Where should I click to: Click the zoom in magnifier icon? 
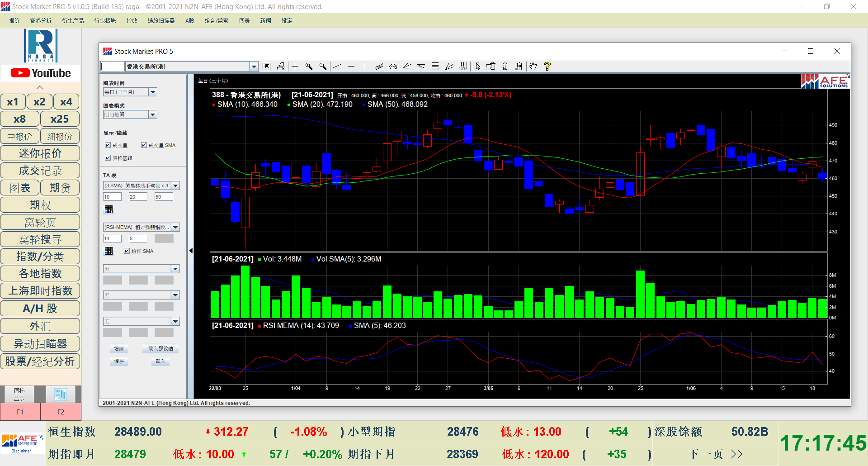tap(309, 67)
